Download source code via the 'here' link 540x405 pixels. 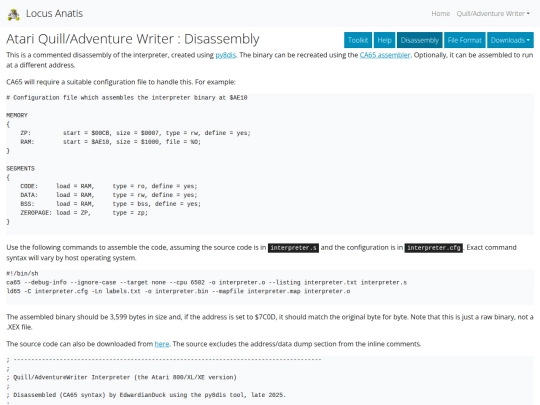pos(162,344)
